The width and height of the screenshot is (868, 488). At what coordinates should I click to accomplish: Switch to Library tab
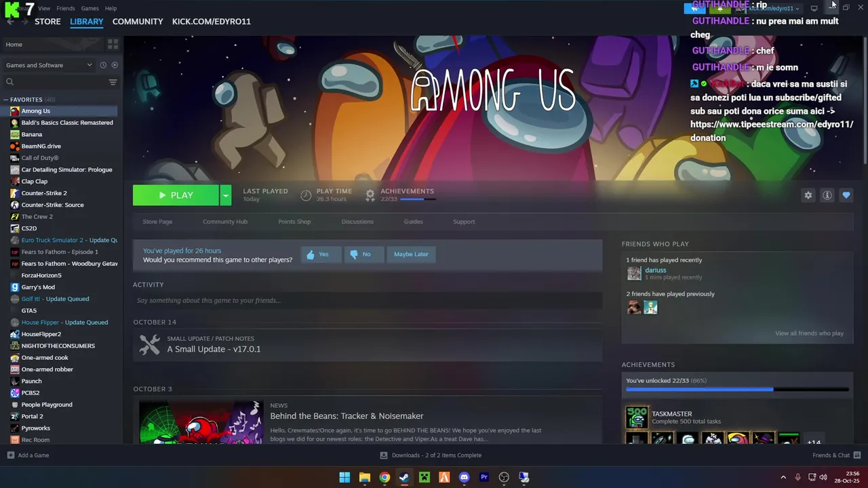[x=87, y=22]
